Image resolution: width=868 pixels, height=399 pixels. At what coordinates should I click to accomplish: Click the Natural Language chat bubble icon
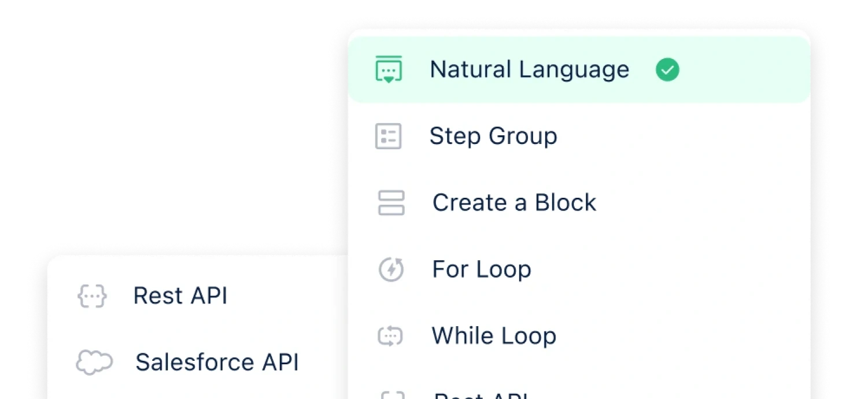coord(389,70)
